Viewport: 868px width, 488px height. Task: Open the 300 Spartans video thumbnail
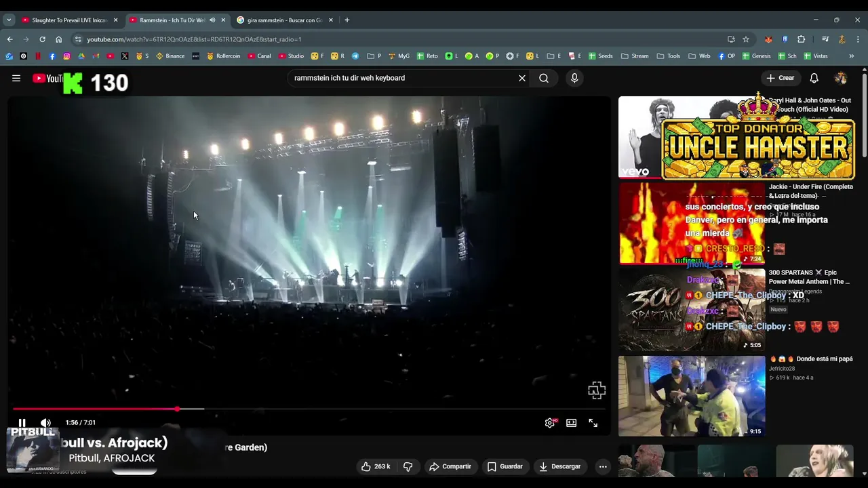coord(692,310)
